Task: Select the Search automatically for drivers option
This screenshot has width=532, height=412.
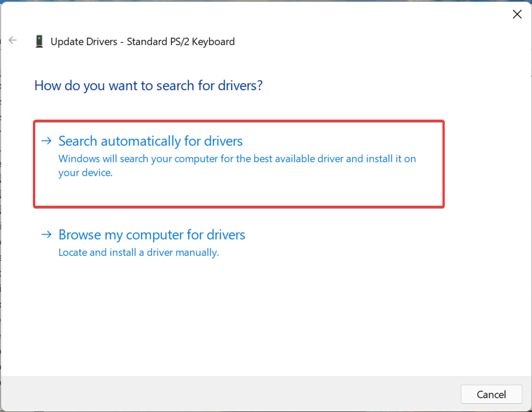Action: click(150, 140)
